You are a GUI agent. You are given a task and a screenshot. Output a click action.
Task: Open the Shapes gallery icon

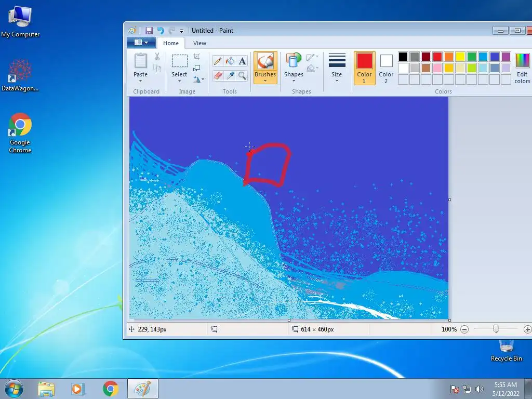point(294,60)
